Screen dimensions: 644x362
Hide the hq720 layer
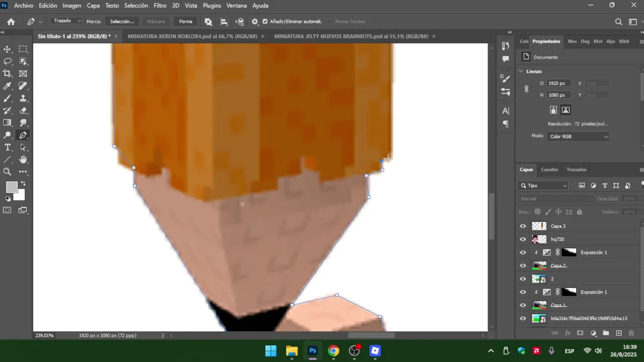tap(523, 239)
